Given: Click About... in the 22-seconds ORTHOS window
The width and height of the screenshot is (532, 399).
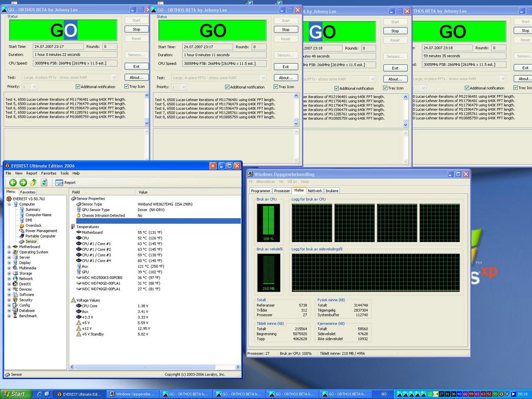Looking at the screenshot, I should point(136,77).
